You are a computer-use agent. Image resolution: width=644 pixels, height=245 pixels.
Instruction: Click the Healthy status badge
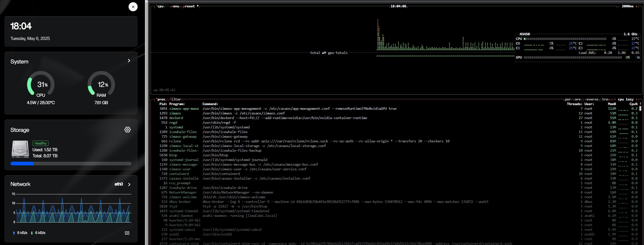(40, 143)
